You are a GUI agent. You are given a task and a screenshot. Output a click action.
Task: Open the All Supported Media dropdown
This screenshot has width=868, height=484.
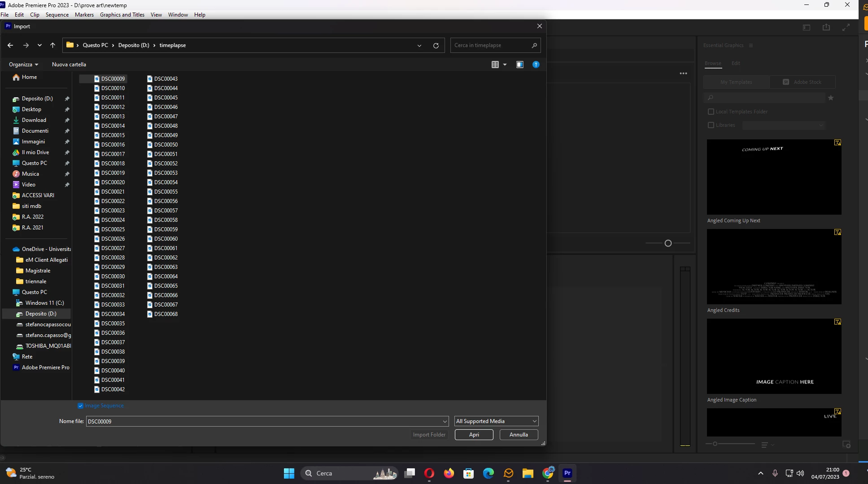(x=496, y=421)
